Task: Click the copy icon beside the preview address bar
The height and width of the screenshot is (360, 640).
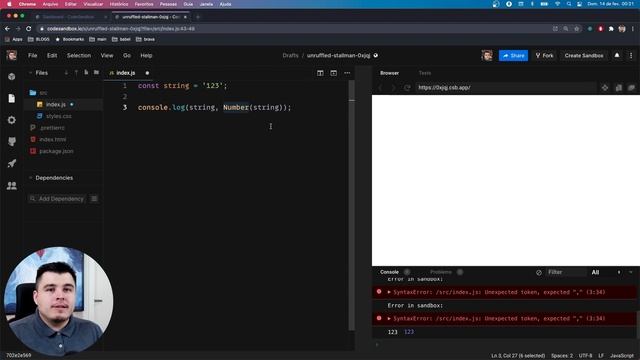Action: (618, 87)
